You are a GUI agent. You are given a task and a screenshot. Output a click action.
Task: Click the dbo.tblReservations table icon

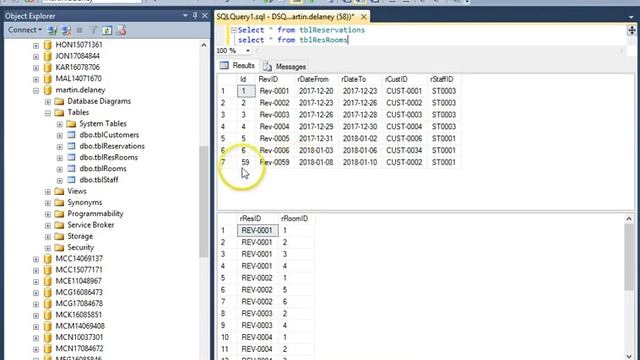pyautogui.click(x=71, y=146)
